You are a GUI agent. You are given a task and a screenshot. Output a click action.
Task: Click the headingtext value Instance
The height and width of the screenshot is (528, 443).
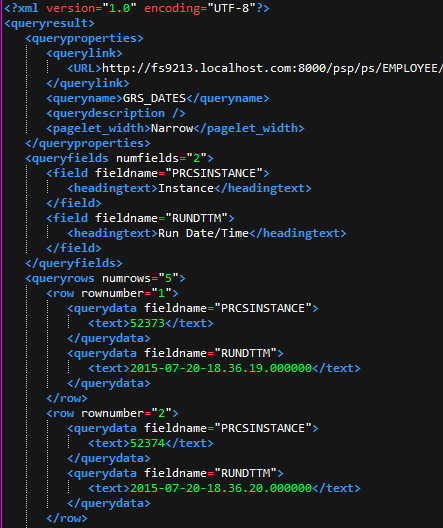coord(186,188)
